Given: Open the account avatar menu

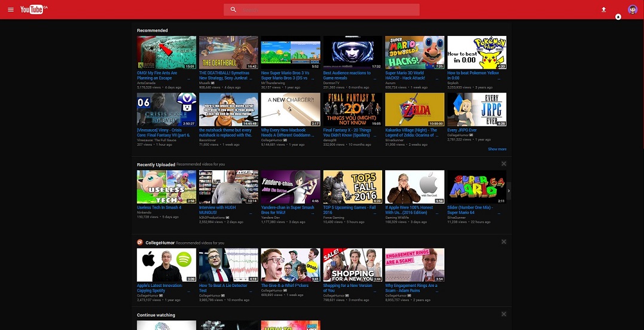Looking at the screenshot, I should [633, 10].
